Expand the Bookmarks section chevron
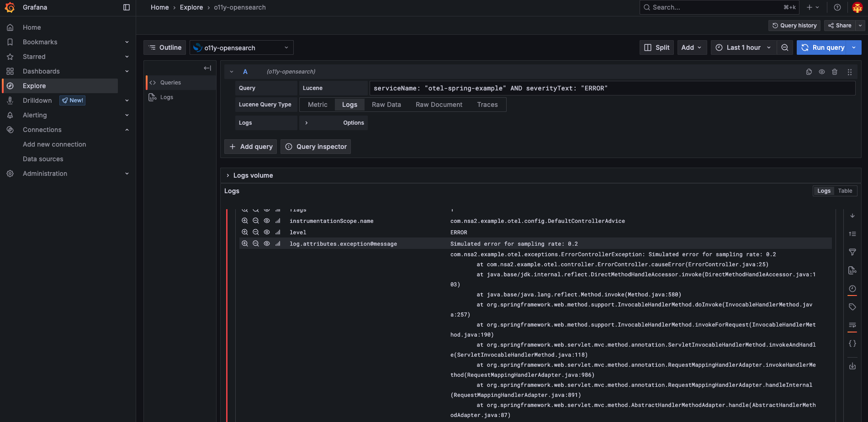Image resolution: width=868 pixels, height=422 pixels. coord(127,42)
